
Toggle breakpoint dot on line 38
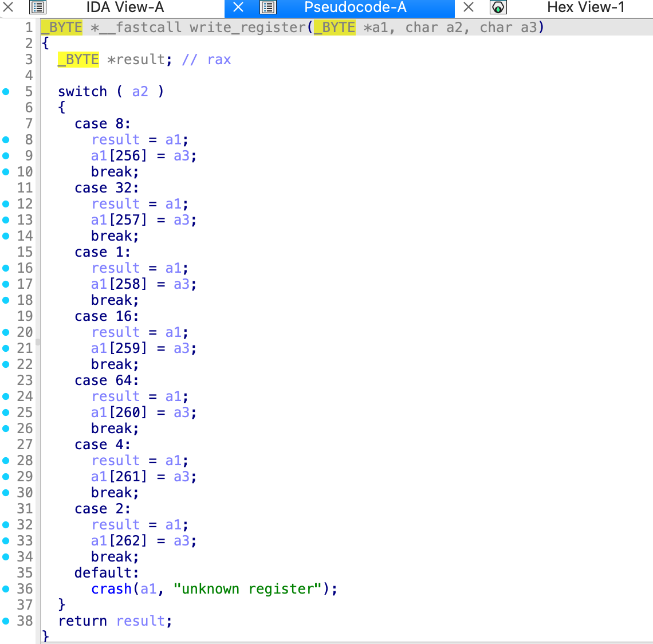click(x=6, y=621)
